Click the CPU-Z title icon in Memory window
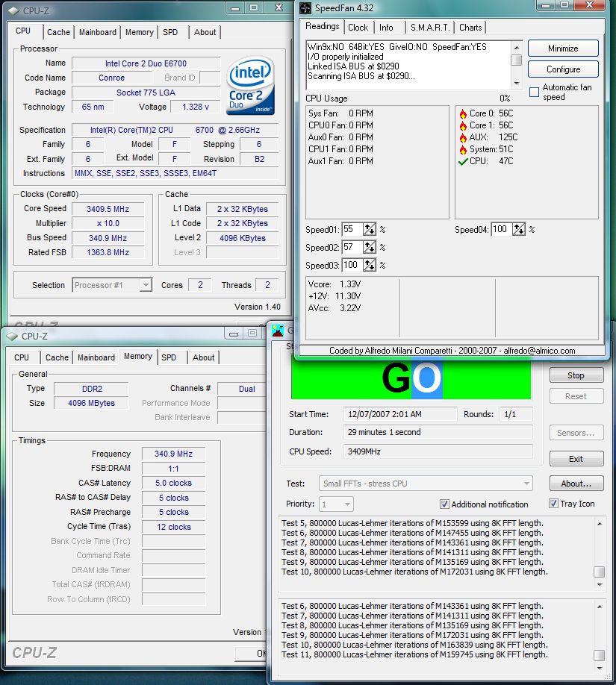This screenshot has width=616, height=685. [x=12, y=336]
